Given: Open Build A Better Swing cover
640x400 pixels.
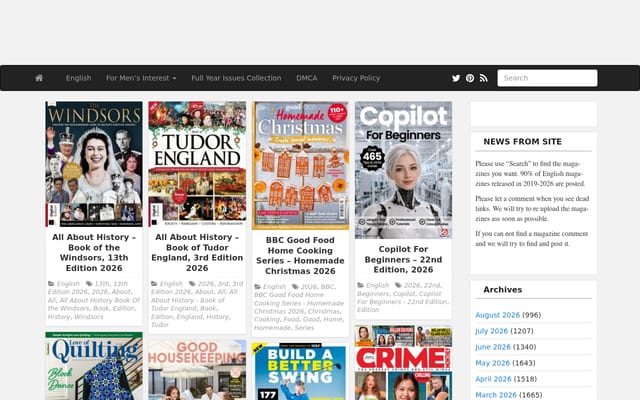Looking at the screenshot, I should (300, 371).
